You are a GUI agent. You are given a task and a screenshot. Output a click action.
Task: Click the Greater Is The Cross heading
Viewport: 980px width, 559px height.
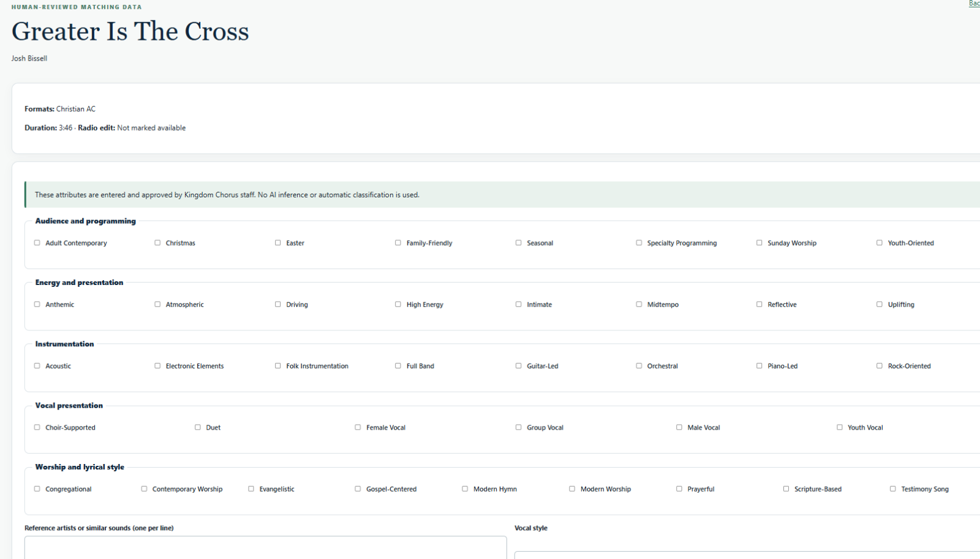pos(130,31)
